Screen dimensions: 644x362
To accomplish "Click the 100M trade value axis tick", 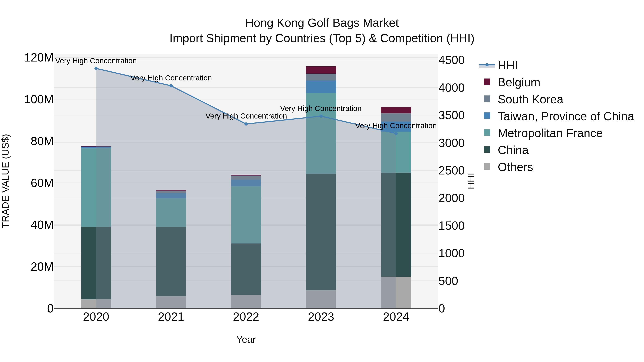I will pyautogui.click(x=39, y=99).
